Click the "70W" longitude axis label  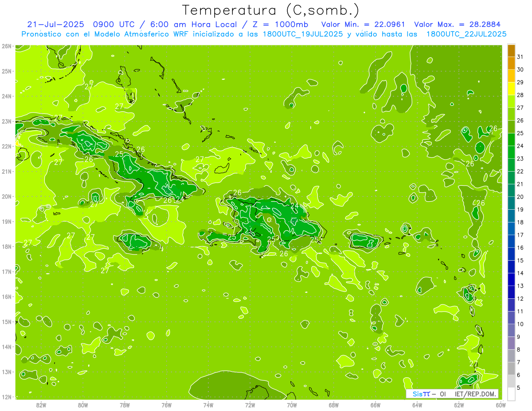pos(292,405)
